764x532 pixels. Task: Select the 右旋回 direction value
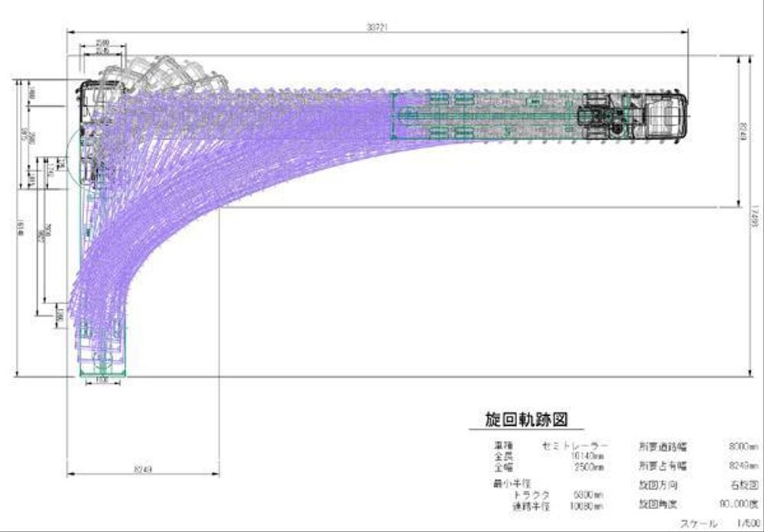[746, 485]
